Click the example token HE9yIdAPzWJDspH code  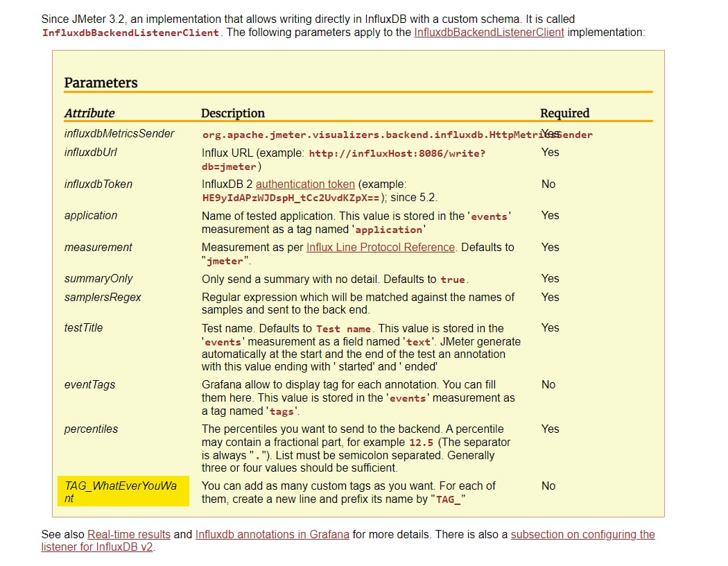tap(291, 198)
